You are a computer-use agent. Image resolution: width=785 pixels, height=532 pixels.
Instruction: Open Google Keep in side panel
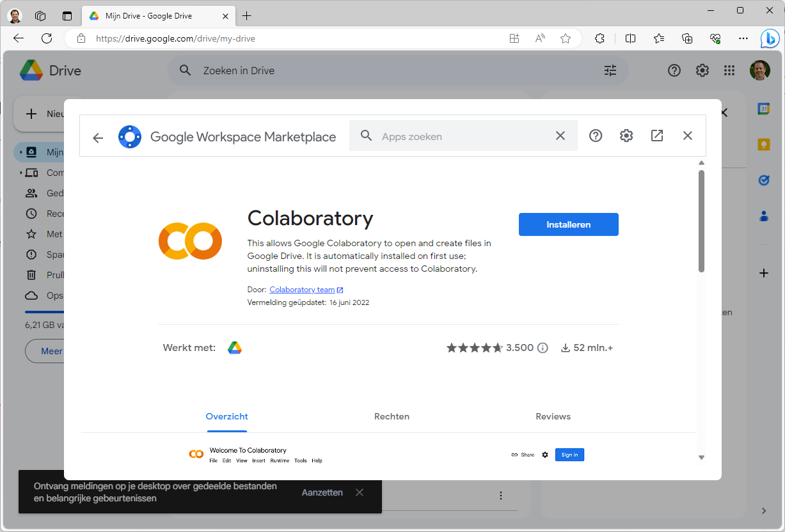coord(763,145)
